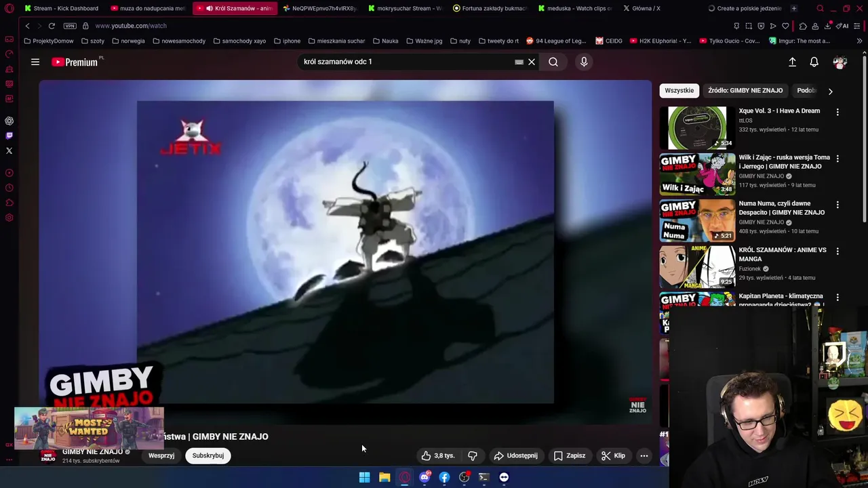Screen dimensions: 868x488
Task: Switch to mokrysuchar Stream tab
Action: click(404, 8)
